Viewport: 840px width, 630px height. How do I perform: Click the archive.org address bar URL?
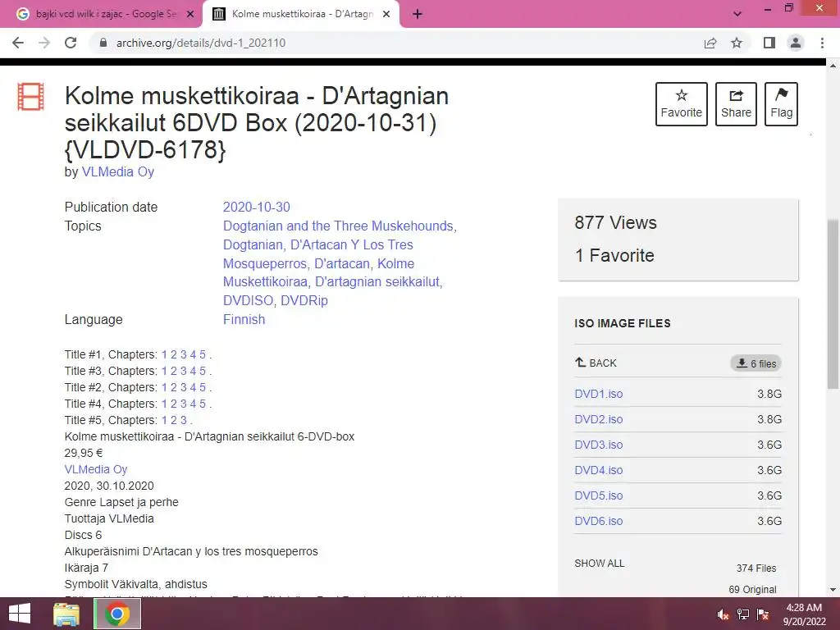click(x=201, y=43)
